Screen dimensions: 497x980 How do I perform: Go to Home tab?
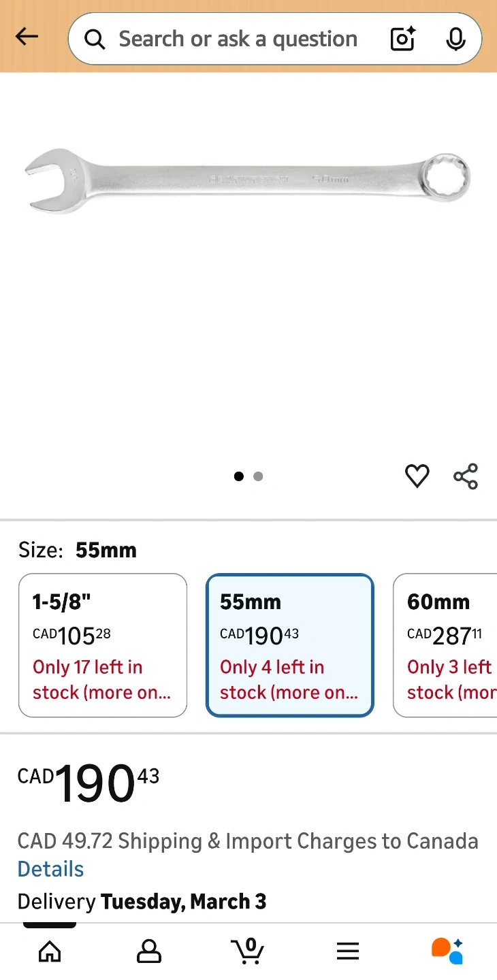[50, 951]
